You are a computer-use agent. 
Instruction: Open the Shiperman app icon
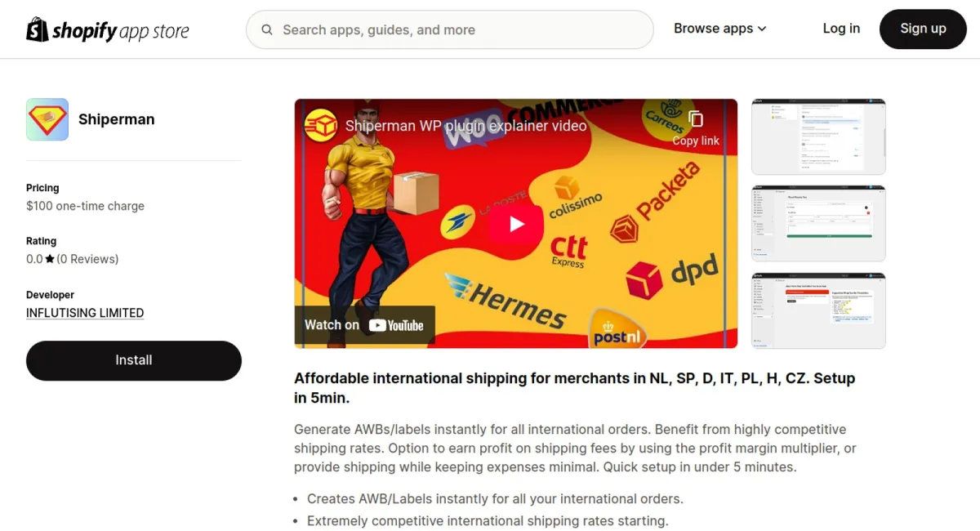[47, 119]
